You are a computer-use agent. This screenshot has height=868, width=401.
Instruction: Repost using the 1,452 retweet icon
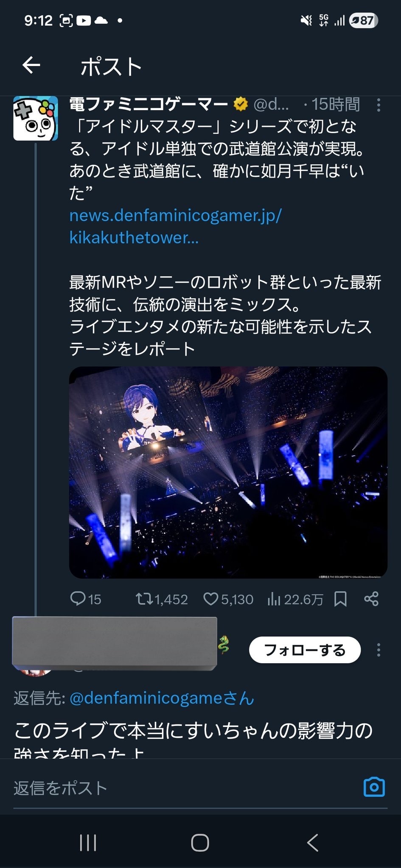(x=143, y=598)
